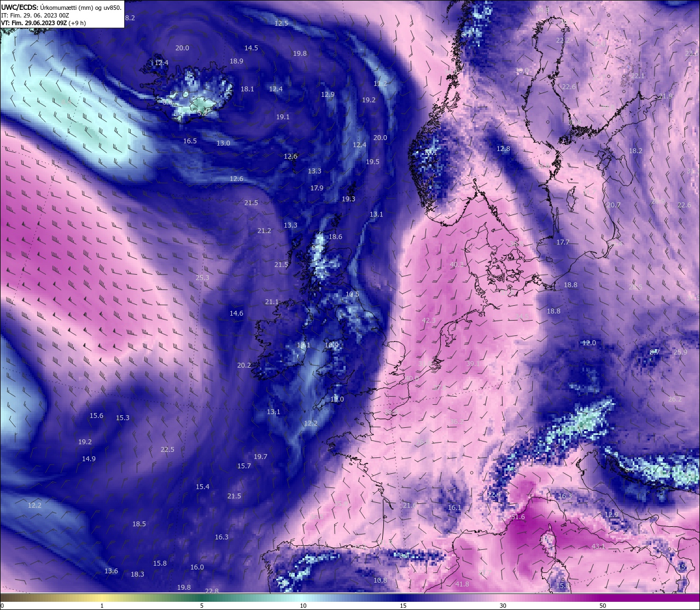
Task: Select the 18.6 value over Scotland
Action: [335, 237]
